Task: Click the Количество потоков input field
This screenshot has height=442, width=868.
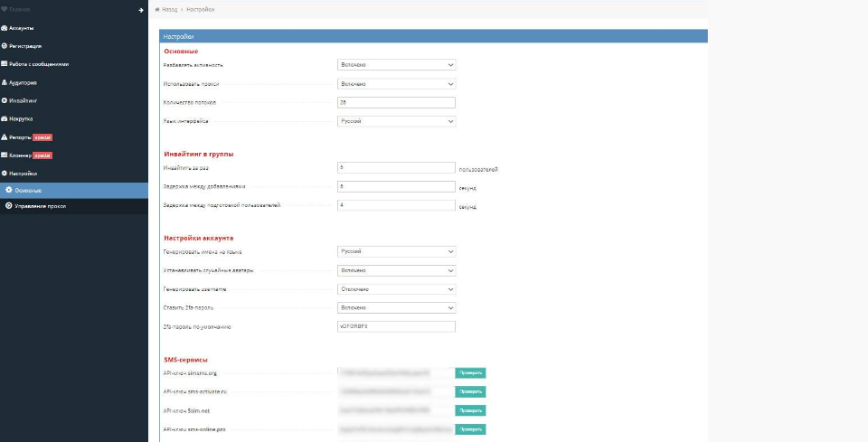Action: (x=395, y=102)
